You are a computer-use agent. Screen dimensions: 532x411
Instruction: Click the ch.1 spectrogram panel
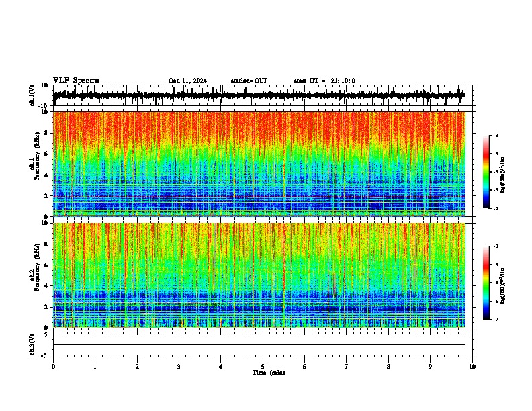tap(259, 164)
